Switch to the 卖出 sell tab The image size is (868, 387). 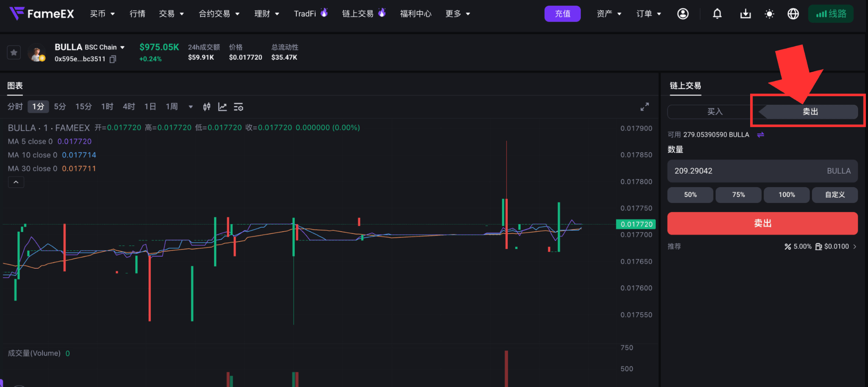(x=810, y=112)
